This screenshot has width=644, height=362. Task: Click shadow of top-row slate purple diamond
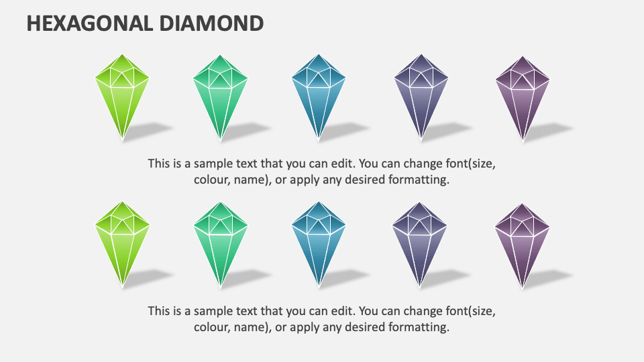point(447,131)
